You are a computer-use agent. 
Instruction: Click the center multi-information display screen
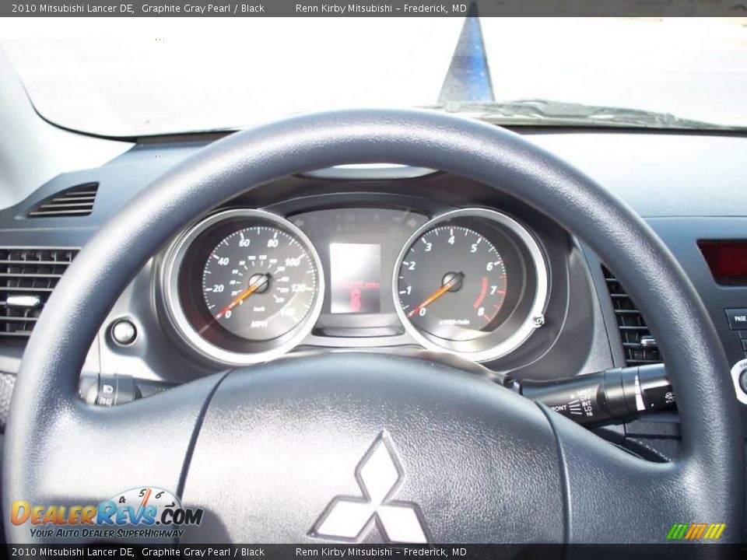pos(355,278)
